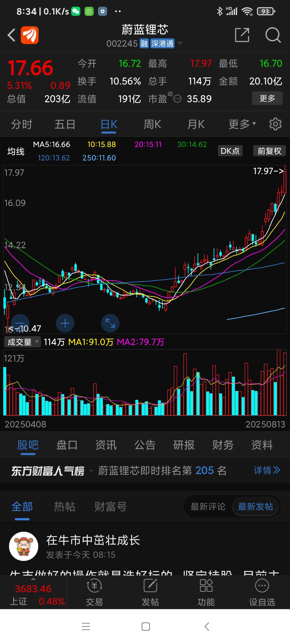
Task: Switch to 最新评论 sort
Action: point(208,507)
